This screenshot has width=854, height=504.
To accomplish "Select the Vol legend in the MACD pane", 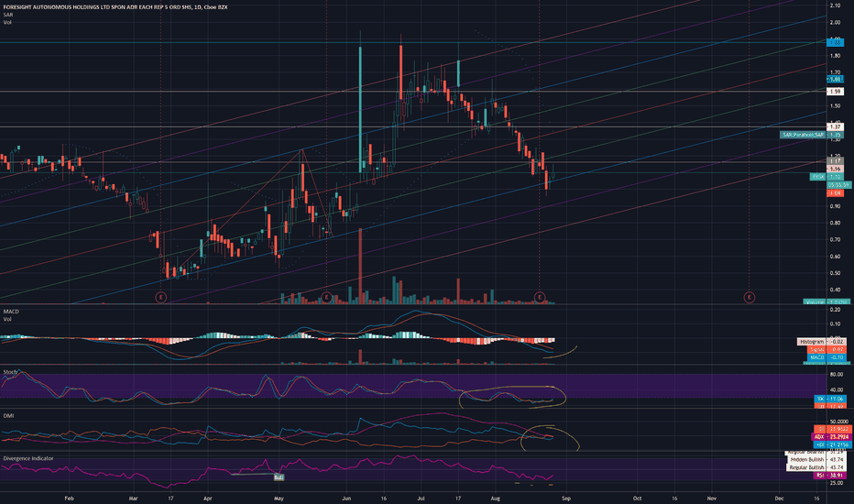I will pyautogui.click(x=7, y=319).
